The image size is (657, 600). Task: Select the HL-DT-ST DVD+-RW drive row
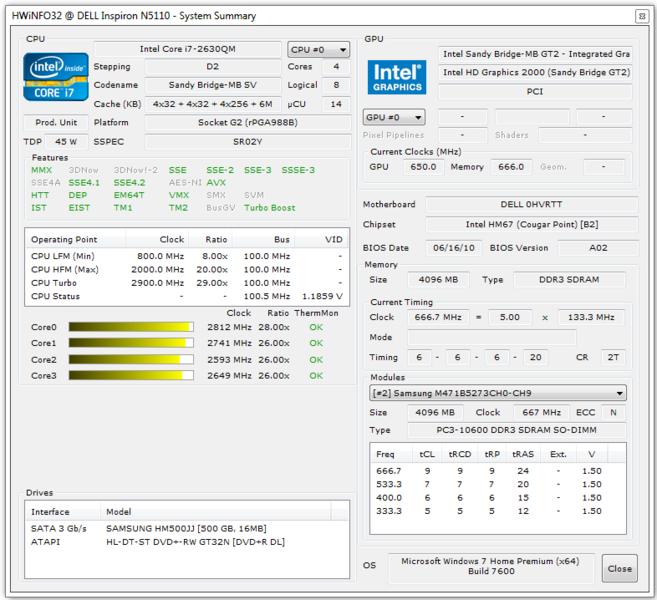[x=187, y=542]
